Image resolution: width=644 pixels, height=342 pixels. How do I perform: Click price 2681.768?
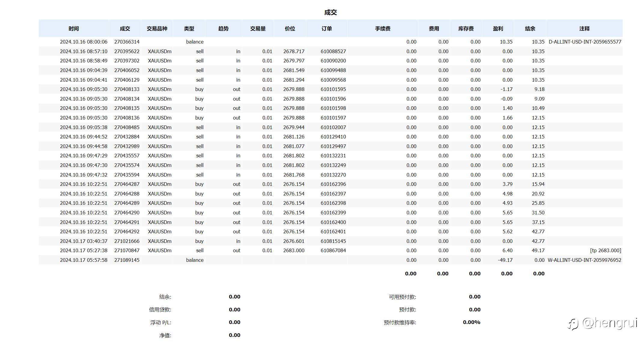pos(294,175)
